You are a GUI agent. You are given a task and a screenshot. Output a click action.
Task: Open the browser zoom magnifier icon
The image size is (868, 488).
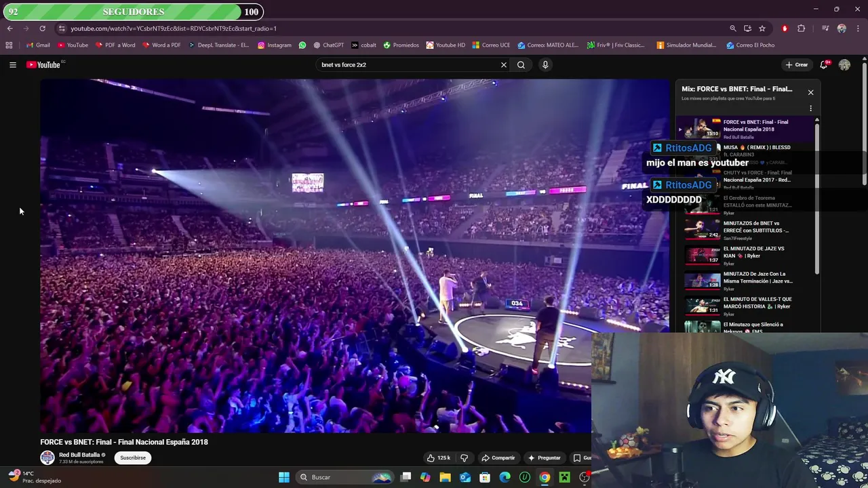coord(733,28)
